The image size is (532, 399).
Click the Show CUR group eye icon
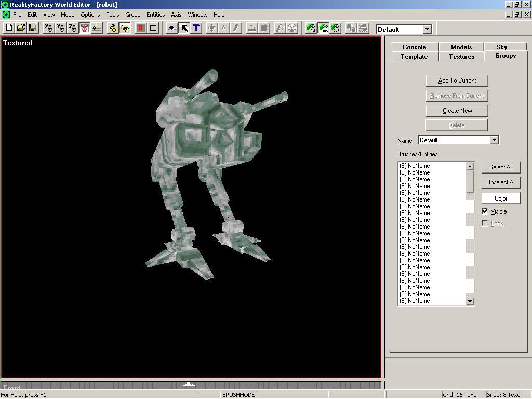[335, 28]
